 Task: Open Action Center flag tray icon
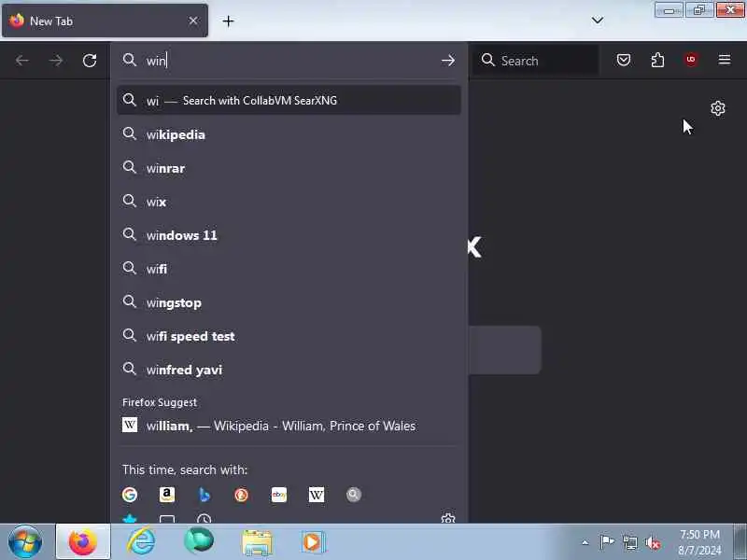click(607, 542)
